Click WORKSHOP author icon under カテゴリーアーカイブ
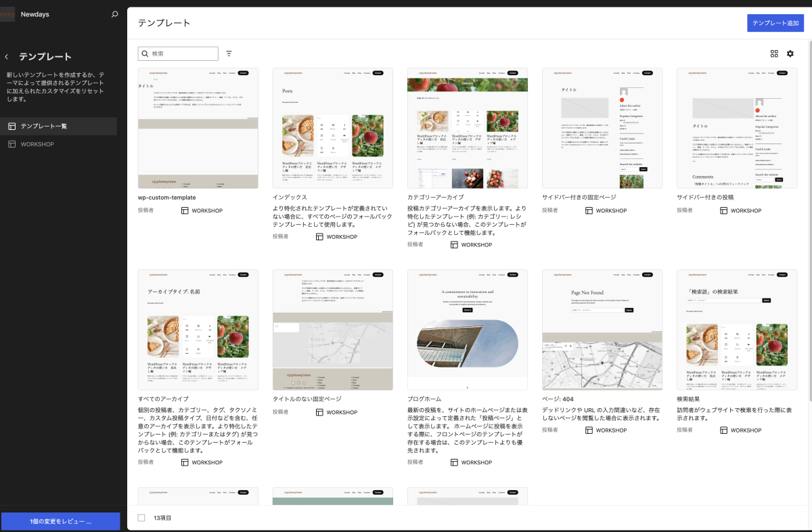812x532 pixels. 454,245
